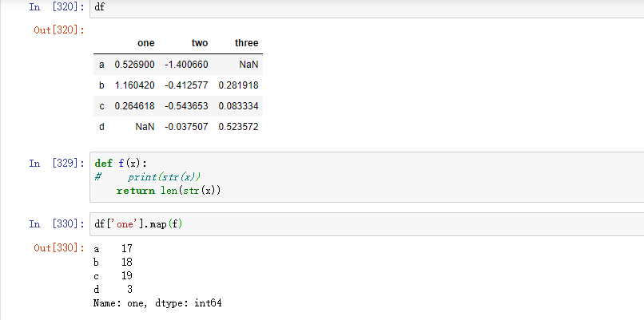Image resolution: width=644 pixels, height=320 pixels.
Task: Select row index 'd' in dataframe table
Action: pos(101,127)
